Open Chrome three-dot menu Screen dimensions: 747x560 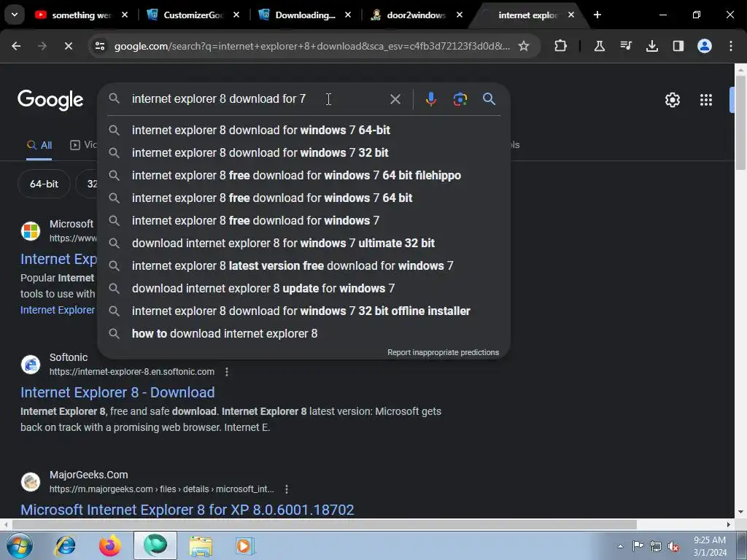pos(730,46)
